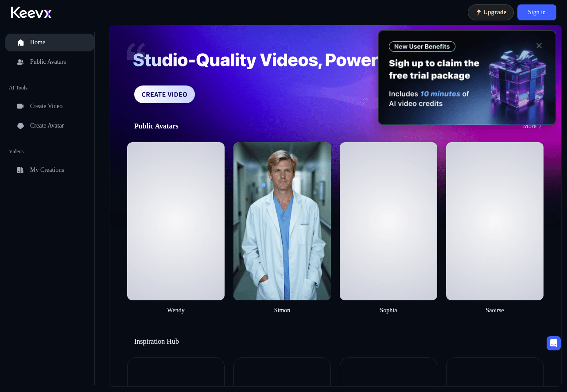The height and width of the screenshot is (392, 567).
Task: Choose the Sophia avatar card
Action: (x=388, y=221)
